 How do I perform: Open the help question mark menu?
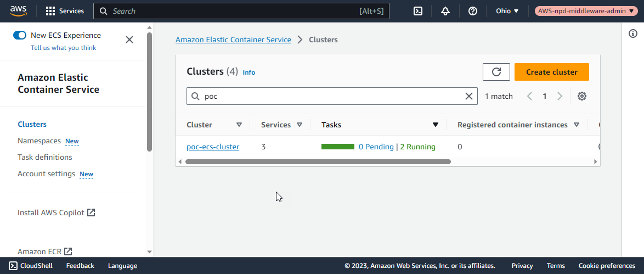[473, 11]
